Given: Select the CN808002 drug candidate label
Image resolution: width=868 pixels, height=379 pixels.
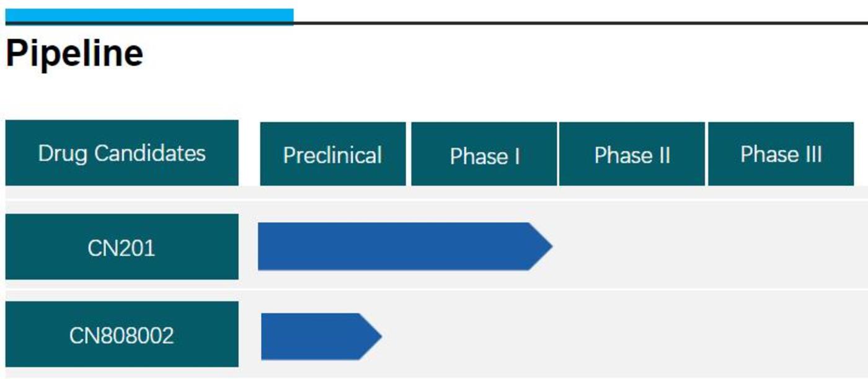Looking at the screenshot, I should pyautogui.click(x=122, y=335).
